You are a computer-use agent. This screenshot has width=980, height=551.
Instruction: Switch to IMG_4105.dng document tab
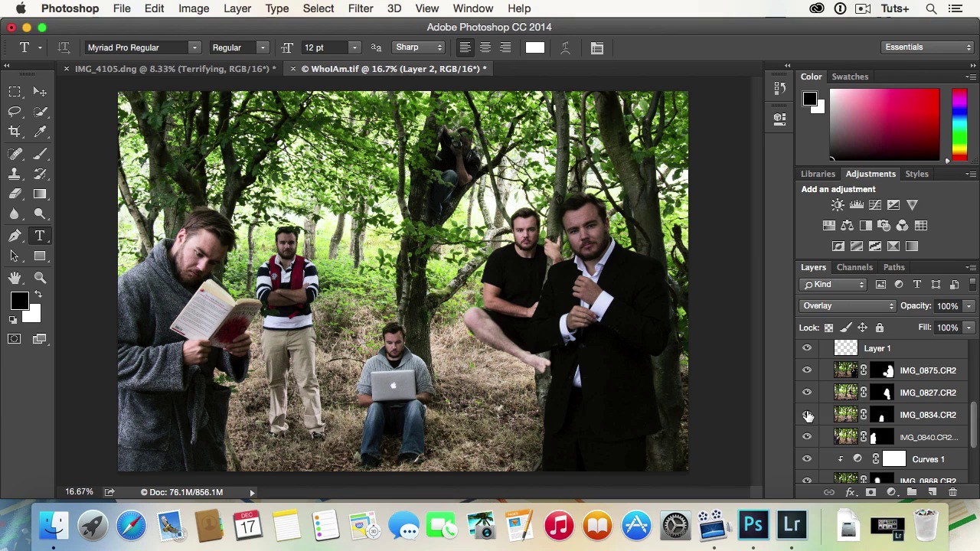pos(175,69)
